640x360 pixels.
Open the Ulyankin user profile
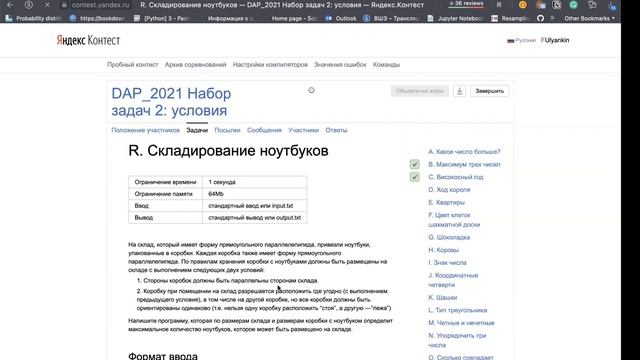555,40
